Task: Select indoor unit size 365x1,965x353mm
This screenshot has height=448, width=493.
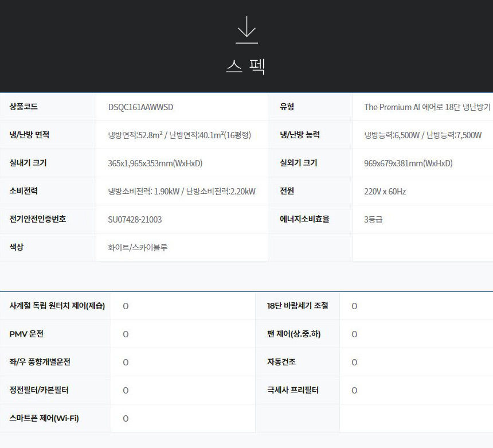Action: click(x=155, y=163)
